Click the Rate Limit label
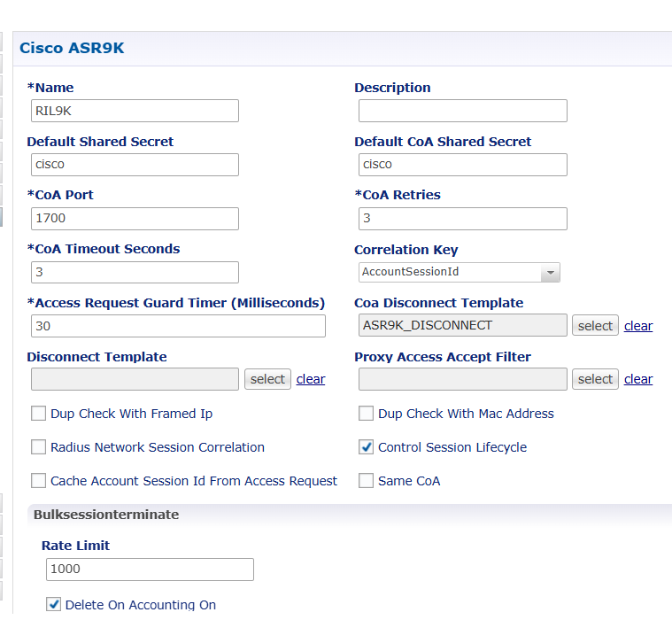672x620 pixels. pos(75,546)
